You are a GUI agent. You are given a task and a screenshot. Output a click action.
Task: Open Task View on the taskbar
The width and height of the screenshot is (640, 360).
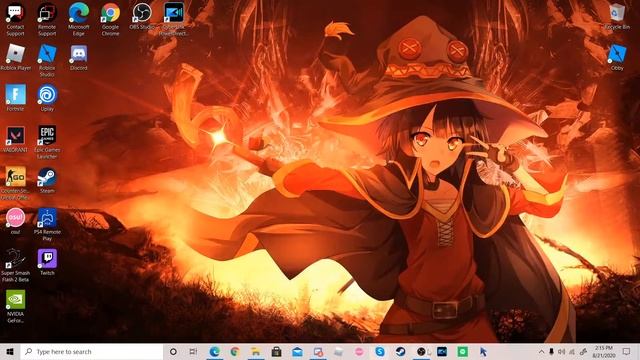click(193, 351)
